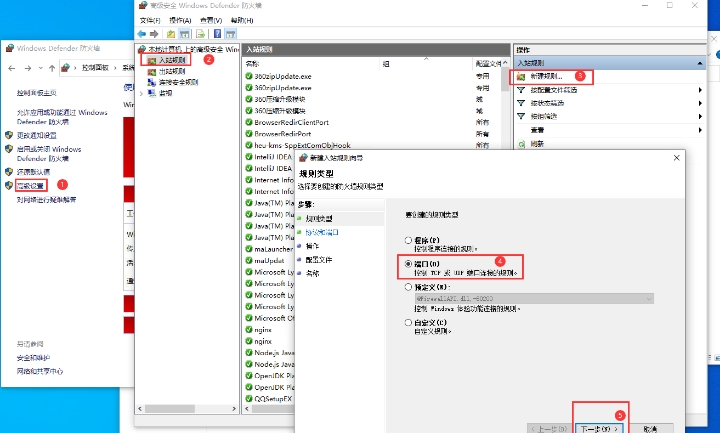Click the Export List toolbar icon
The width and height of the screenshot is (720, 433).
tap(200, 34)
